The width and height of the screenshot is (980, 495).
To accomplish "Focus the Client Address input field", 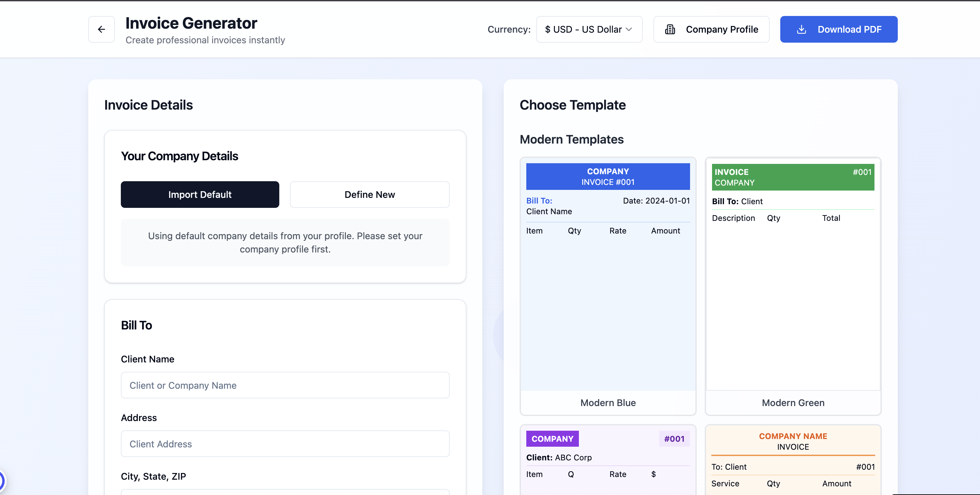I will click(x=285, y=444).
